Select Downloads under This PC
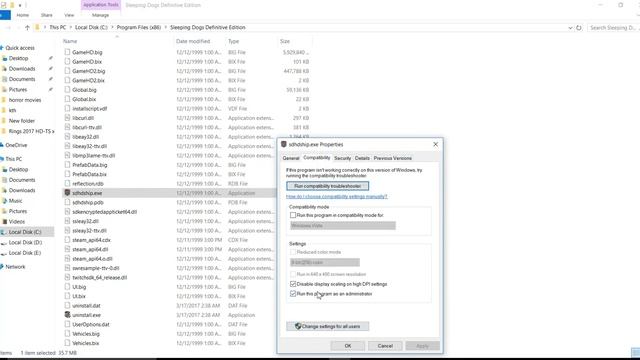This screenshot has height=360, width=640. click(x=22, y=190)
